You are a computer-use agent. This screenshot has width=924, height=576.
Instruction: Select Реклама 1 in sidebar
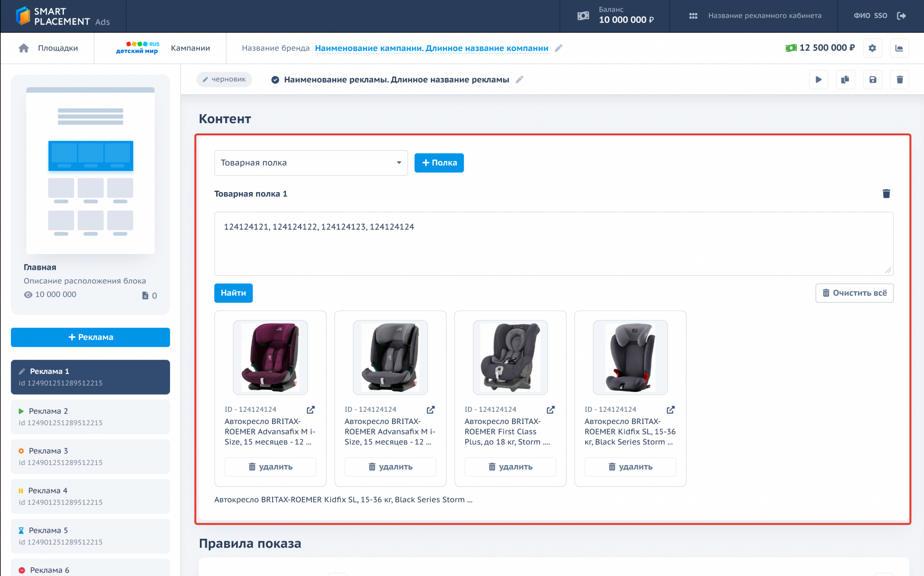click(x=90, y=377)
